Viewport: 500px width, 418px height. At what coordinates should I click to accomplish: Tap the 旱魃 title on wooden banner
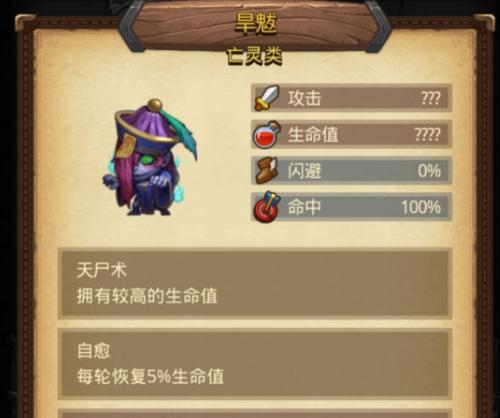(x=256, y=23)
